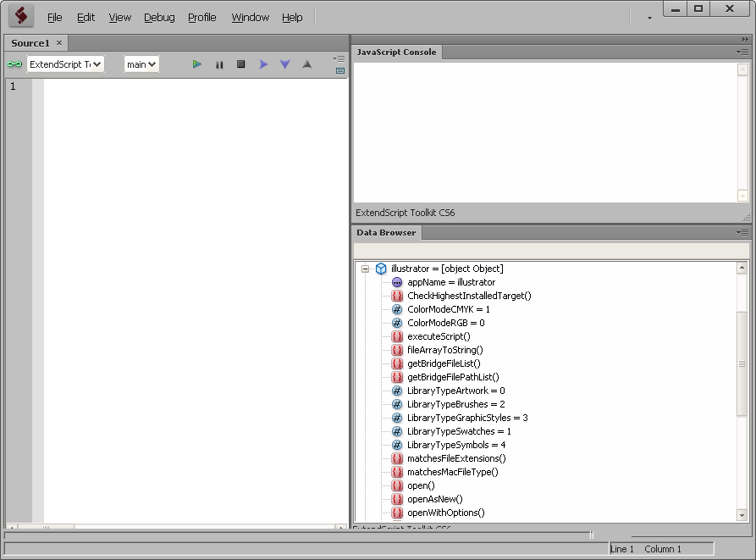Click the fileArrayToString function icon
The height and width of the screenshot is (560, 756).
[x=397, y=350]
